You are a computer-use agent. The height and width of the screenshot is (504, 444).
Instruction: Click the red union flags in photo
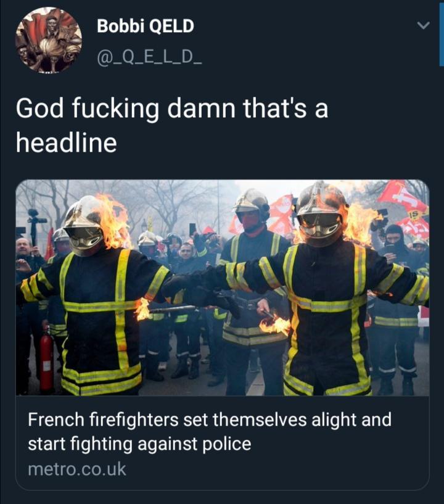click(x=403, y=209)
